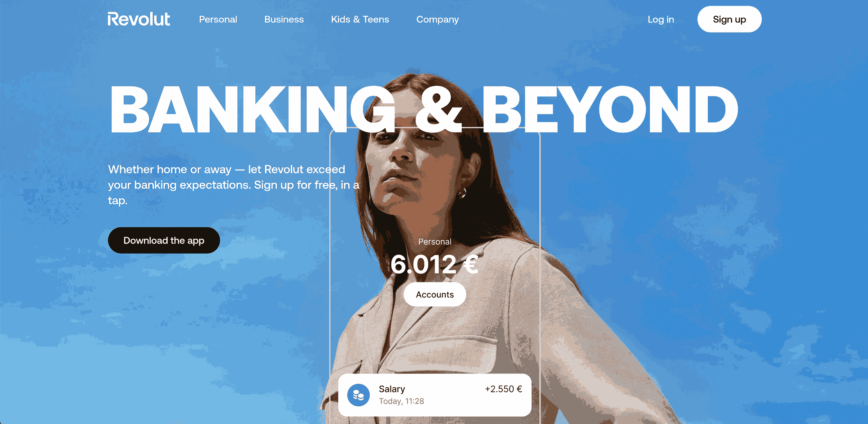Screen dimensions: 868x424
Task: Open the Kids & Teens menu
Action: pos(360,19)
